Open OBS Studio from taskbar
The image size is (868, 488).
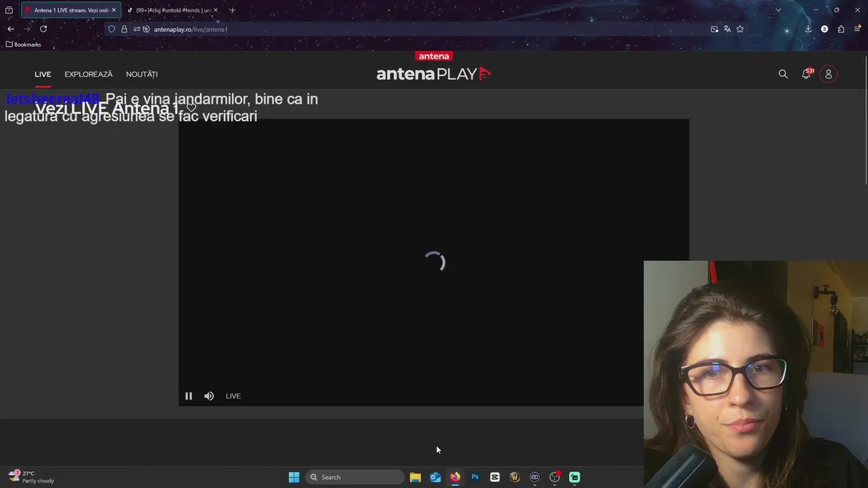click(x=555, y=477)
